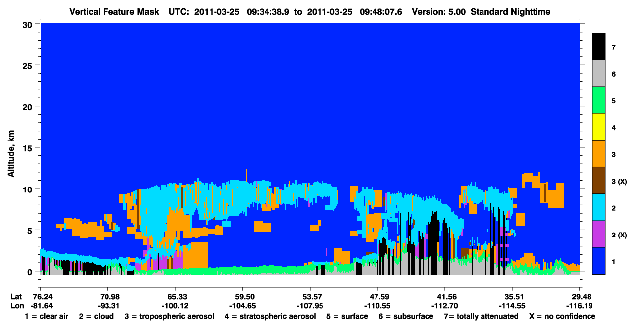Image resolution: width=644 pixels, height=330 pixels.
Task: Click the legend text '5 = surface'
Action: (347, 316)
